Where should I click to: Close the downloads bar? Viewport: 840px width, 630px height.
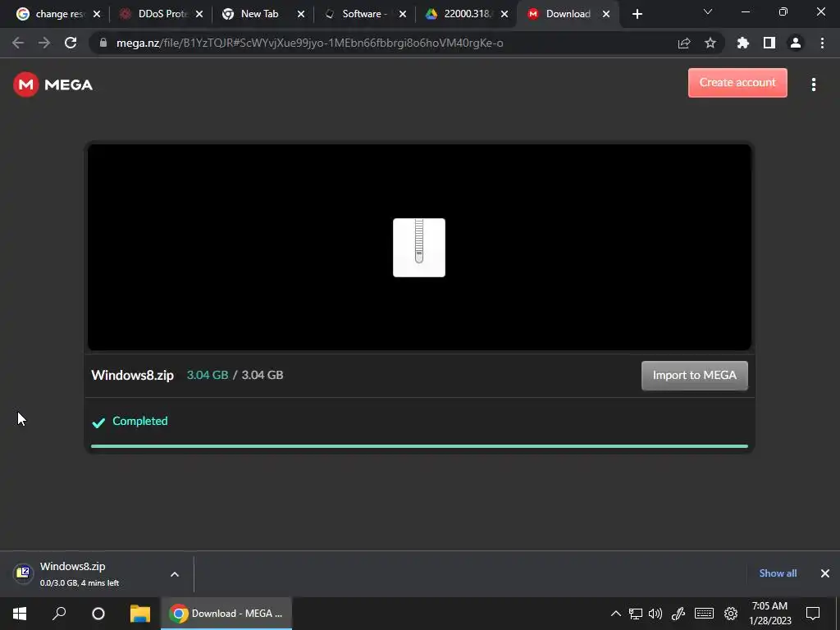point(825,573)
